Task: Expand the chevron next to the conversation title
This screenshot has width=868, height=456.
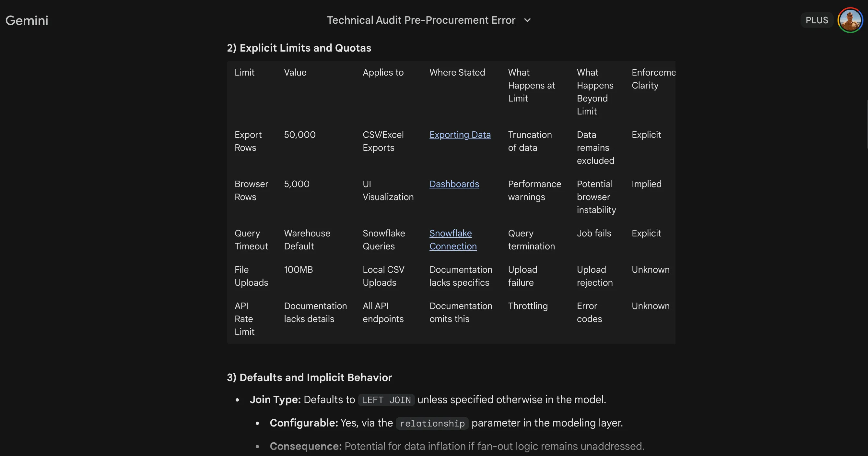Action: point(527,20)
